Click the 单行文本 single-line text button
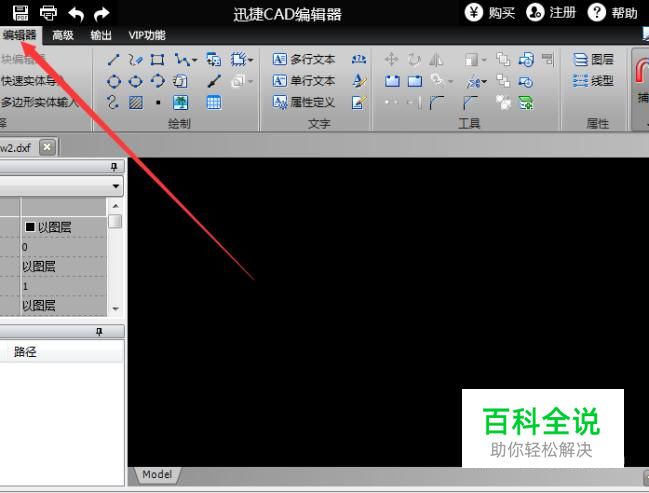649x493 pixels. [x=303, y=80]
